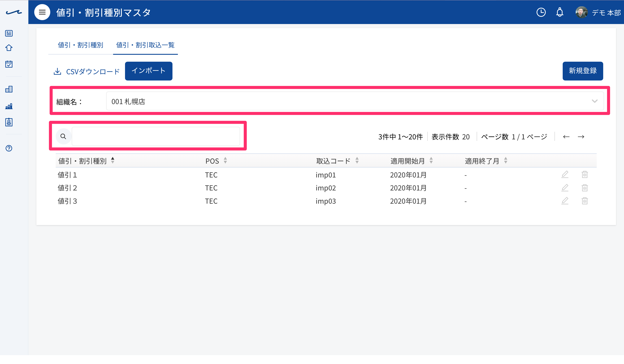Click 値引 3 name cell
Viewport: 624px width, 364px height.
click(x=67, y=201)
